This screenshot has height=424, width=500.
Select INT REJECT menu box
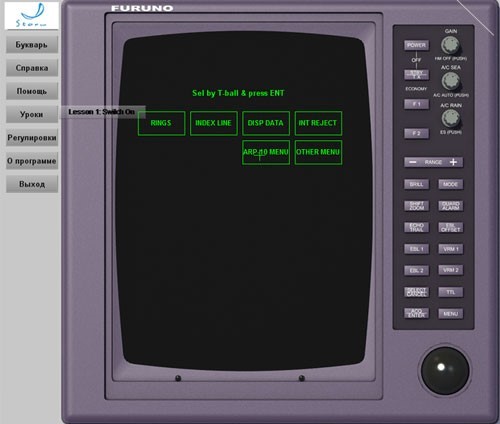(x=318, y=123)
